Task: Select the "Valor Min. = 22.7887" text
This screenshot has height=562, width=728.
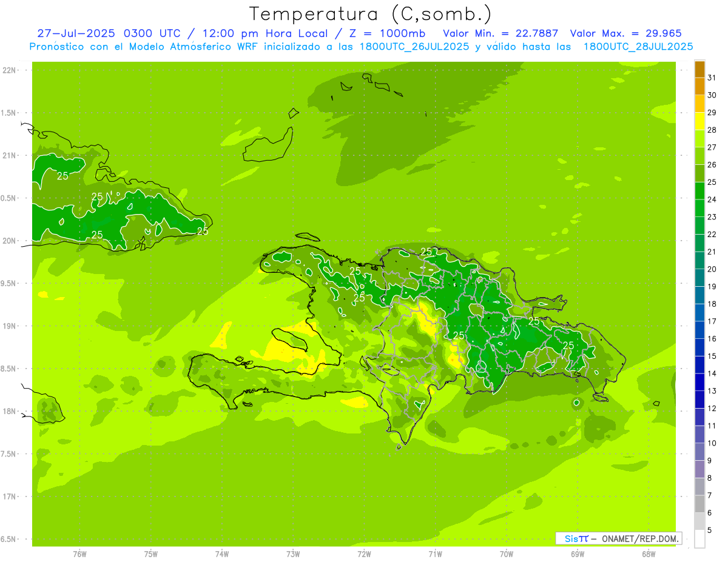Action: 500,33
